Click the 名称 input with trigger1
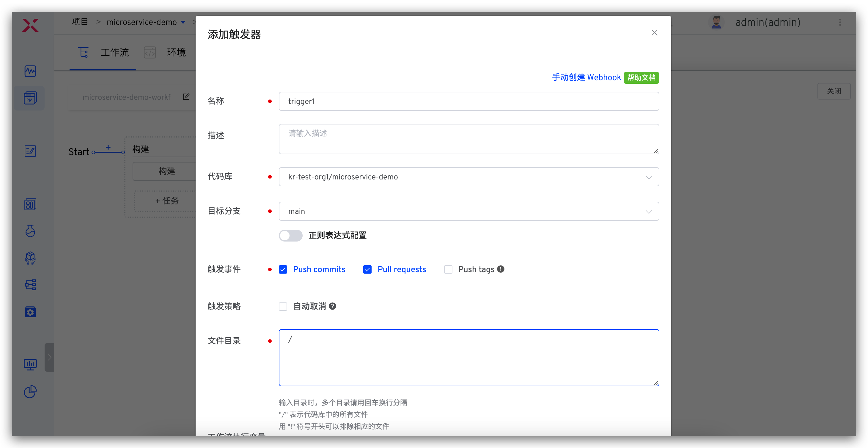868x448 pixels. coord(469,101)
